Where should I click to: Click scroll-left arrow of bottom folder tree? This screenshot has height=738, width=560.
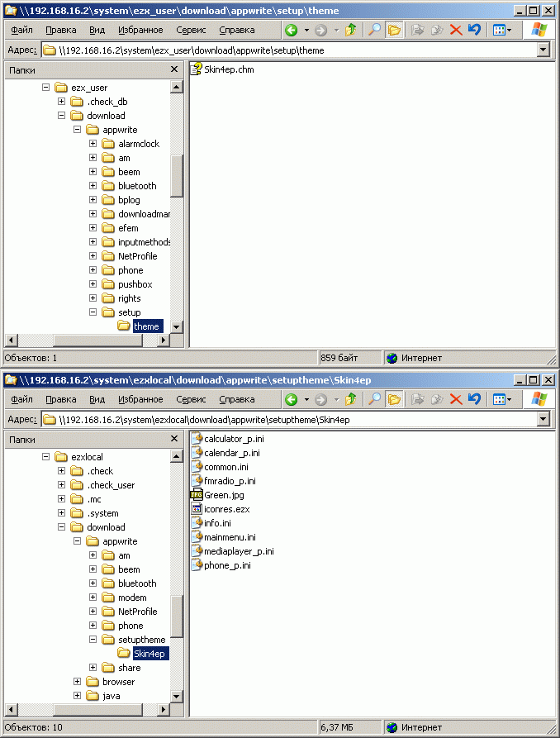point(12,709)
